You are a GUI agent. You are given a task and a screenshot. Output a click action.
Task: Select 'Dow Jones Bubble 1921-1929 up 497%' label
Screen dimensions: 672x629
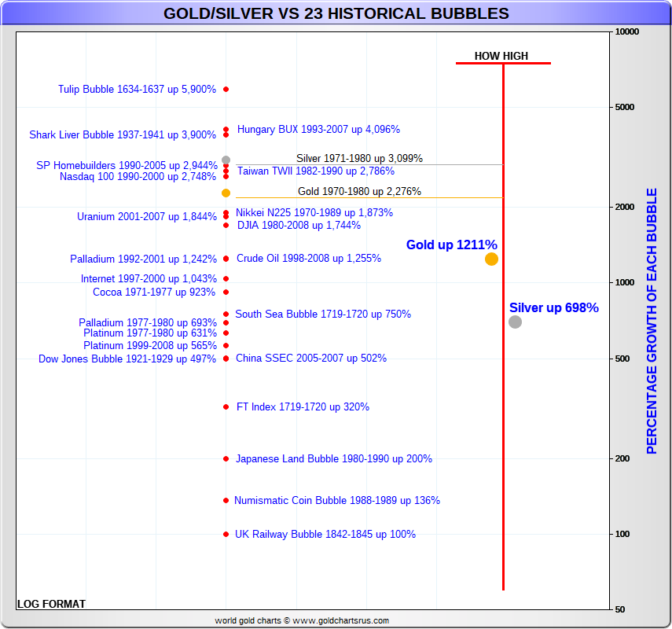[x=127, y=359]
